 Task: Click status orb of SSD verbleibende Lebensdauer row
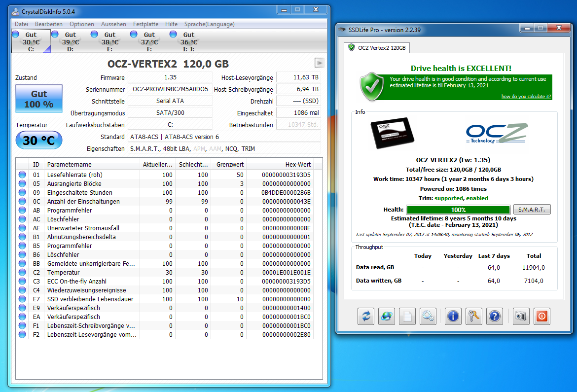[23, 299]
